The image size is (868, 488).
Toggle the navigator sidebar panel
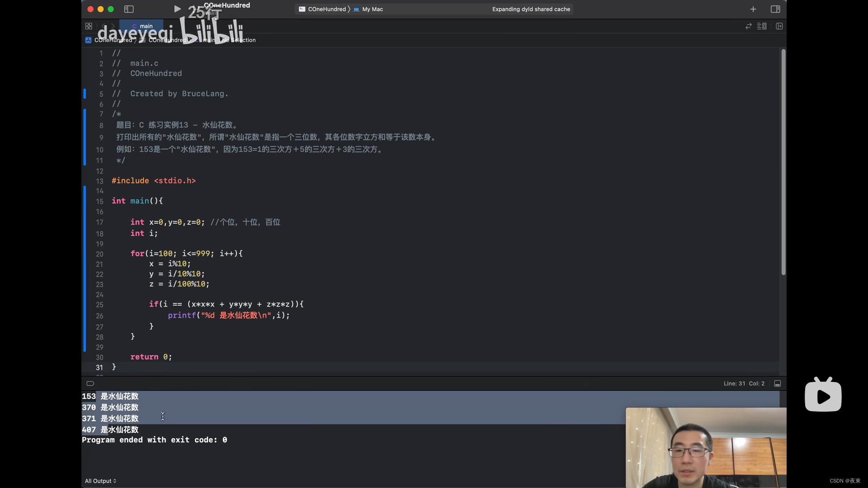[129, 9]
